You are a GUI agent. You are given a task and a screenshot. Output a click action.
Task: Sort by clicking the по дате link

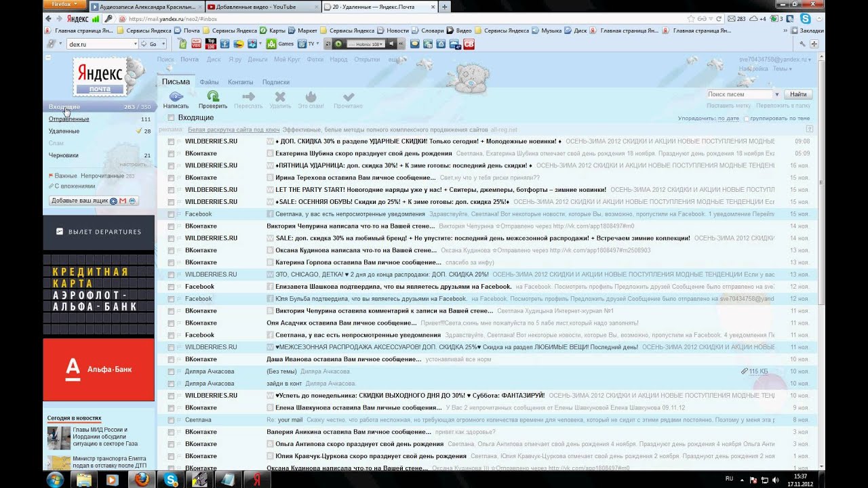[x=728, y=119]
